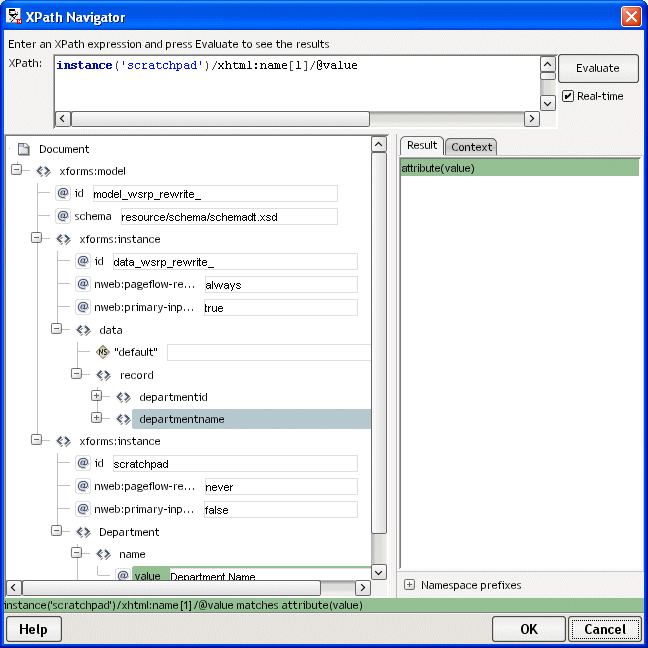This screenshot has width=648, height=648.
Task: Expand the departmentid node
Action: 96,395
